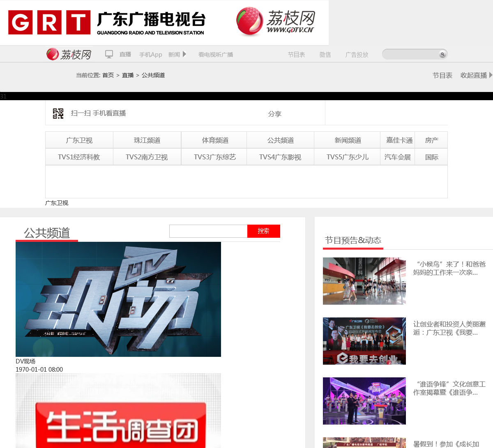Viewport: 493px width, 448px height.
Task: Select 房产 channel tab
Action: click(431, 140)
